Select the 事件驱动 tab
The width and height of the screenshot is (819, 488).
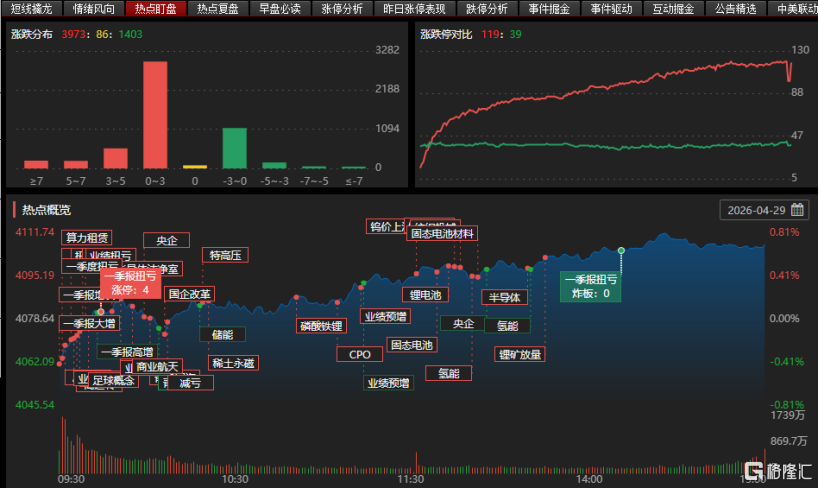click(x=611, y=8)
